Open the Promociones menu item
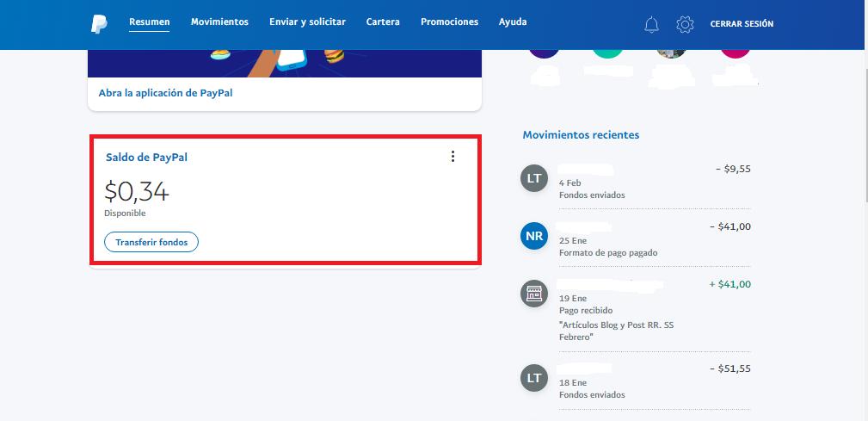 tap(450, 22)
